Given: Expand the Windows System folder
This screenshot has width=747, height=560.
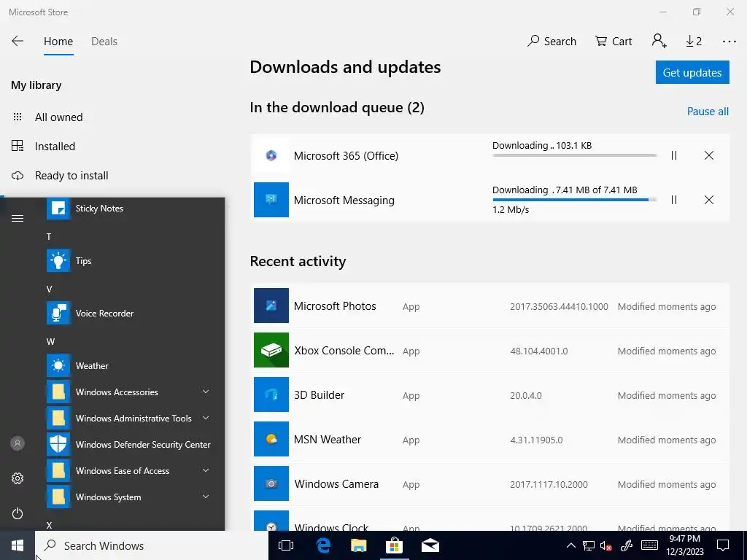Looking at the screenshot, I should (x=128, y=497).
